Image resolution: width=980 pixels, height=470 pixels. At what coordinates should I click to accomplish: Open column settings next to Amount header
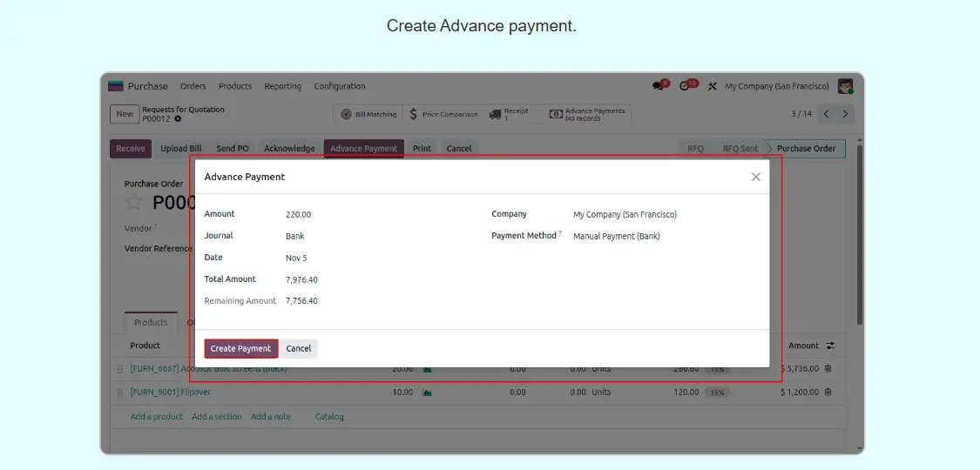point(830,346)
